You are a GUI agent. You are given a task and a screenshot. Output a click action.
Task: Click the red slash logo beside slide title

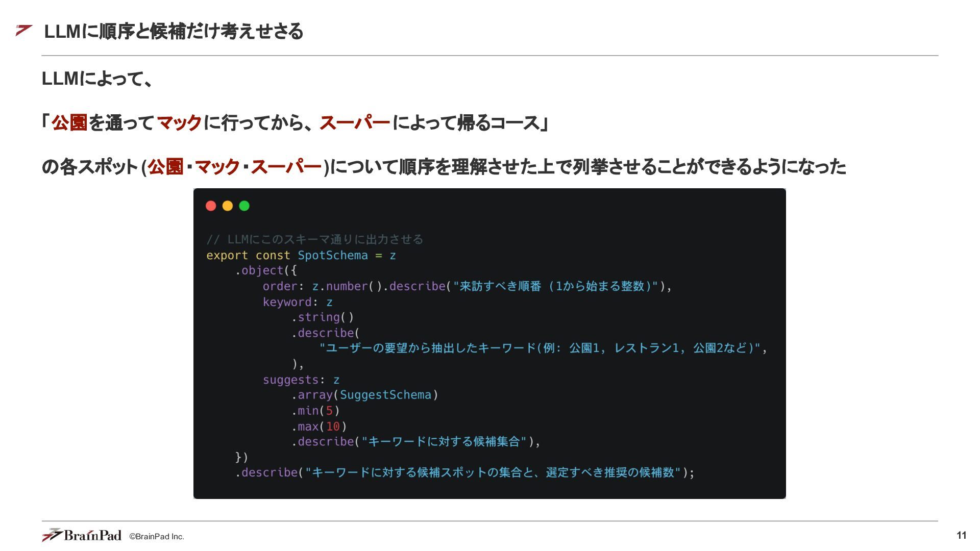23,31
